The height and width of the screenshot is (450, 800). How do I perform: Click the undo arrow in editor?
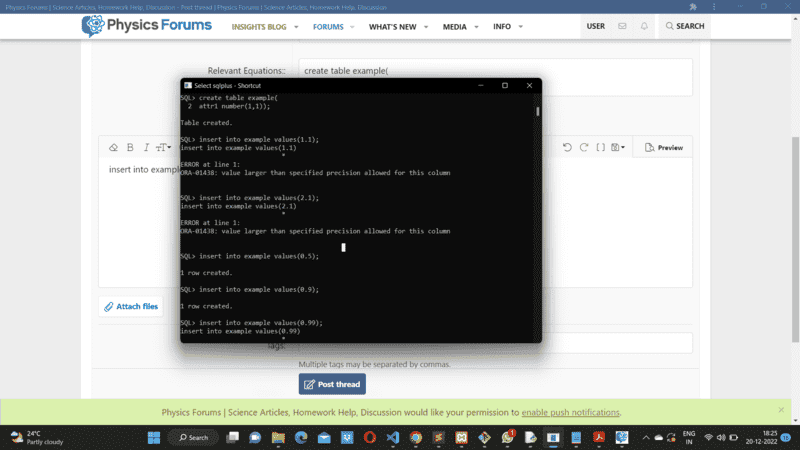point(567,147)
